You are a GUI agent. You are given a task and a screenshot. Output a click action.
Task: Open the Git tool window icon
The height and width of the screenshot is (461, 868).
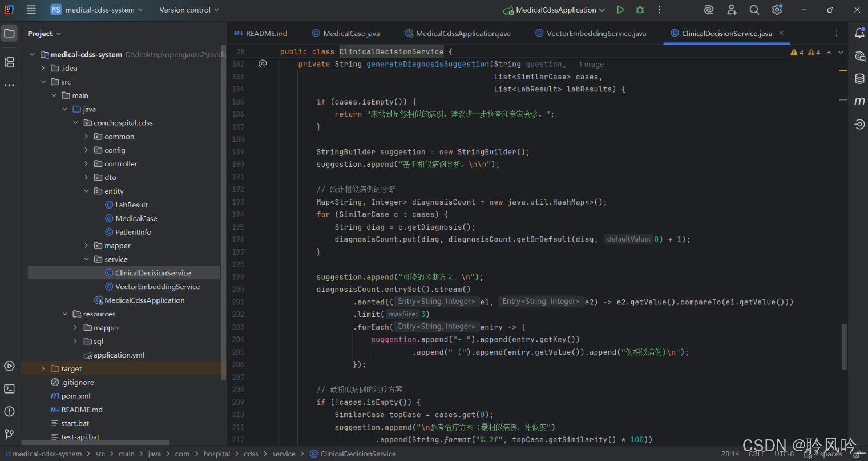click(9, 434)
